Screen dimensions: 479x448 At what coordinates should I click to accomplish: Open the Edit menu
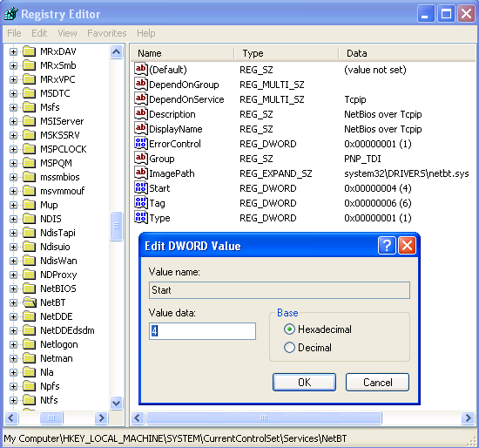(x=39, y=33)
